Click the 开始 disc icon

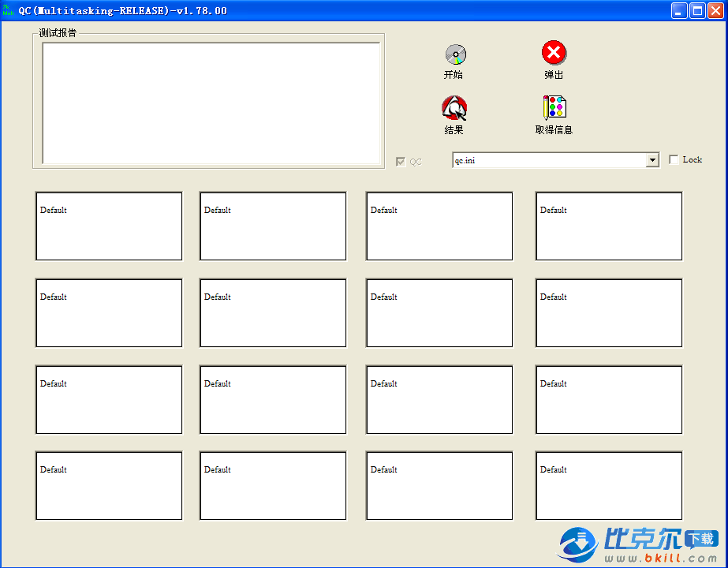pos(455,54)
